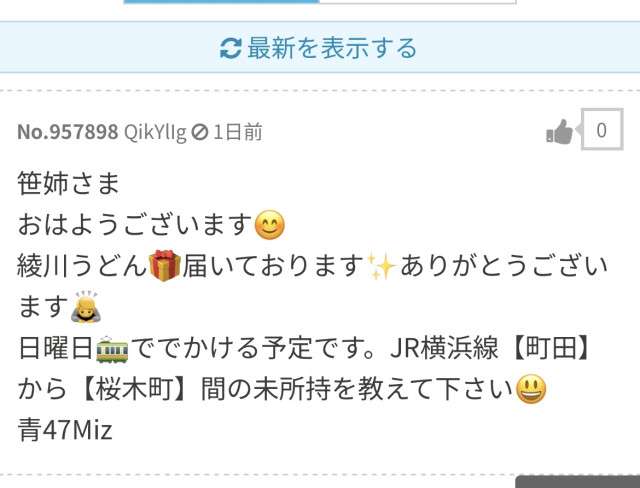
Task: Click the block icon next to QikYllg
Action: click(x=200, y=132)
